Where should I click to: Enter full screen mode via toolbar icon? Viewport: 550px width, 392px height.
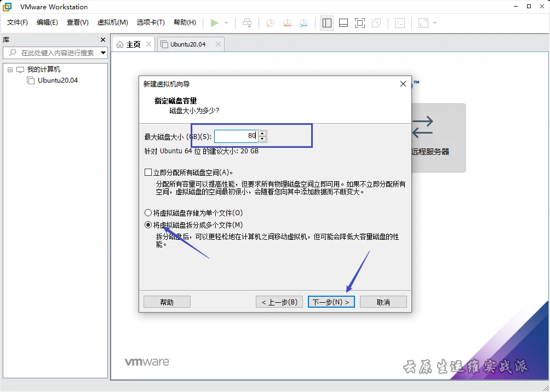[x=360, y=23]
